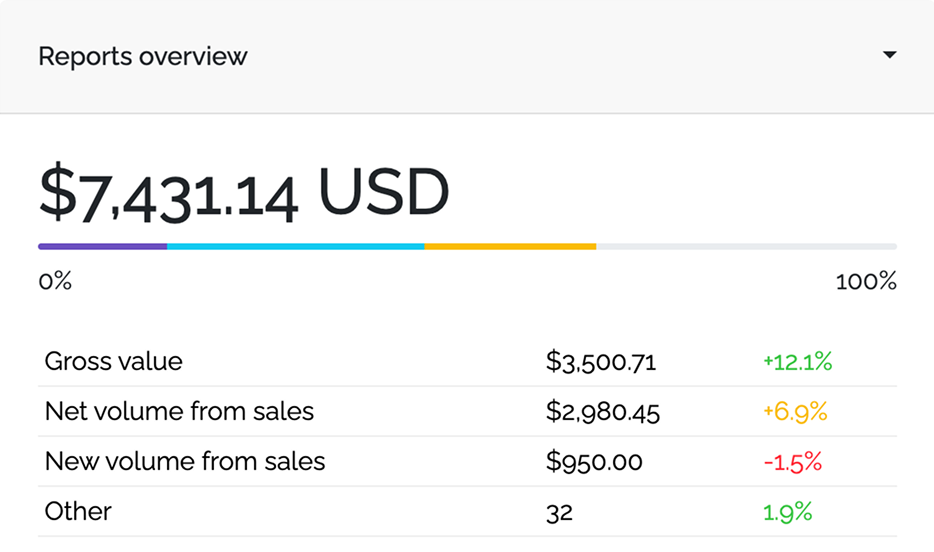Click the green 1.9% value in Other row

(x=788, y=512)
